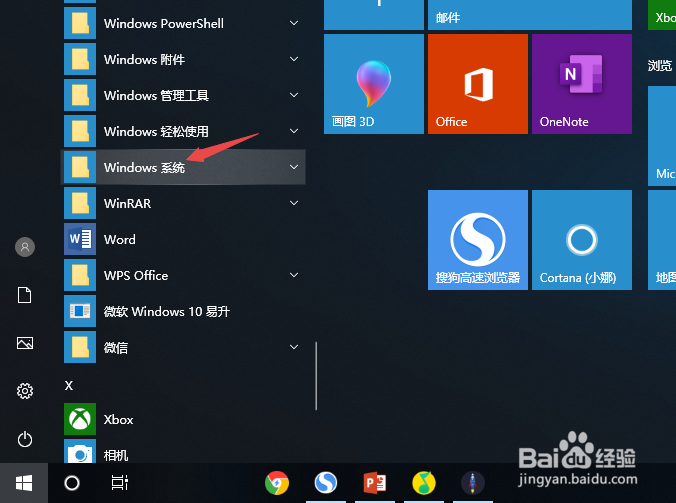Select the Xbox text label in list
Viewport: 676px width, 503px height.
[x=119, y=419]
